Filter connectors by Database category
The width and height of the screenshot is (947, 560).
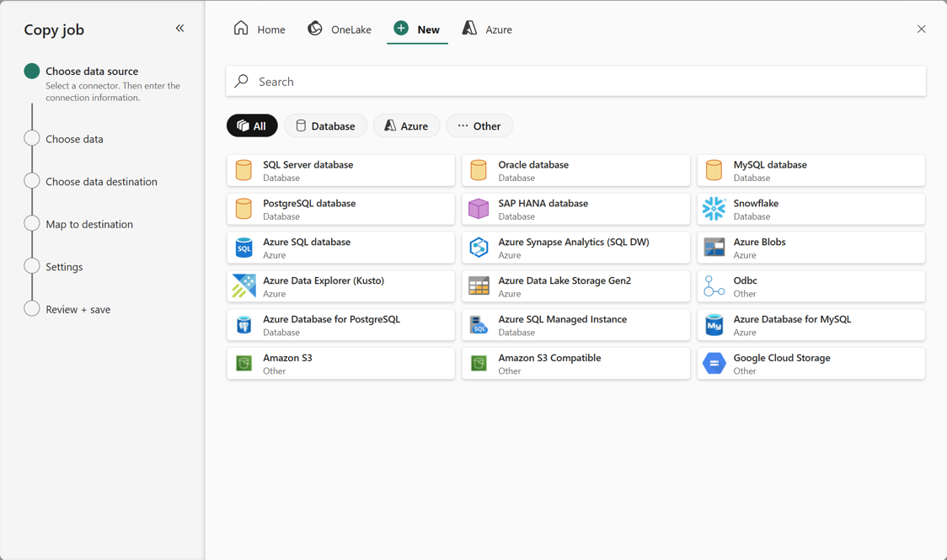point(325,125)
